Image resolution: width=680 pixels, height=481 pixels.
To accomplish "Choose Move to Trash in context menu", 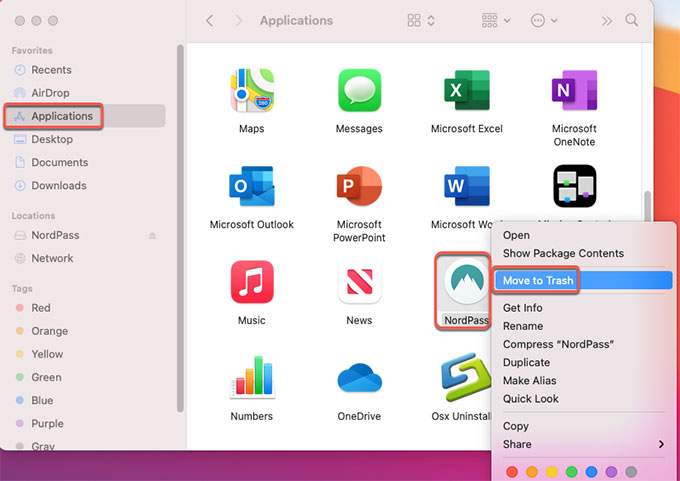I will point(538,280).
